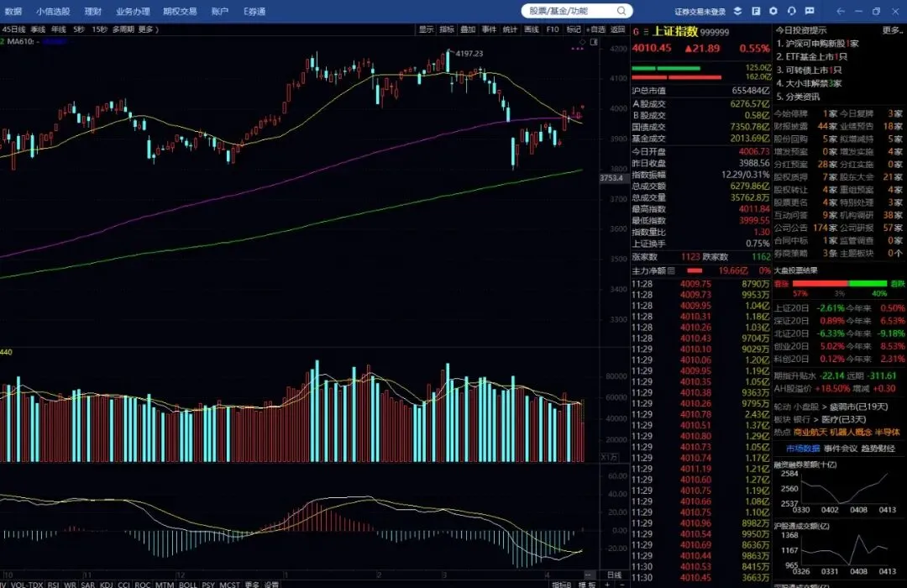Expand 更多 indicators at bottom bar
The image size is (907, 588).
[x=252, y=585]
